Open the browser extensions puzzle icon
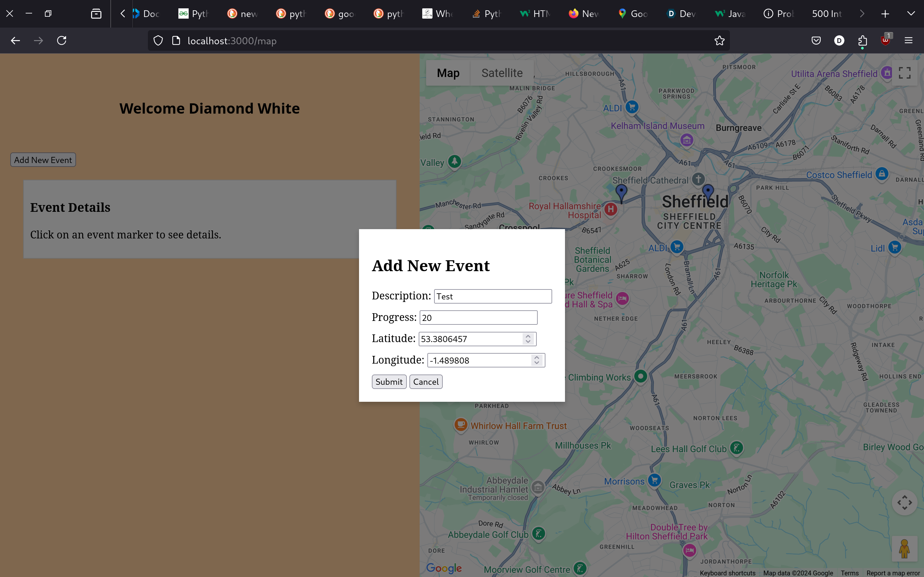The width and height of the screenshot is (924, 577). point(862,41)
